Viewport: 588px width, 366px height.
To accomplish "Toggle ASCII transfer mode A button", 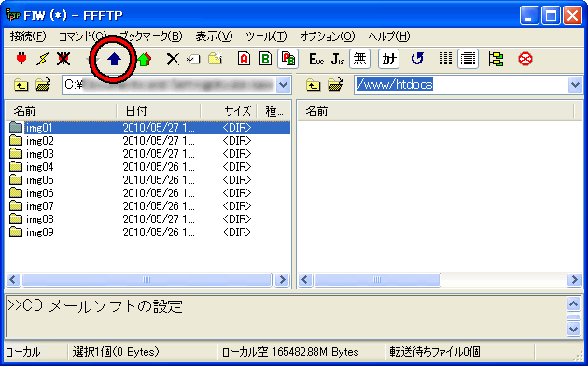I will [x=244, y=59].
